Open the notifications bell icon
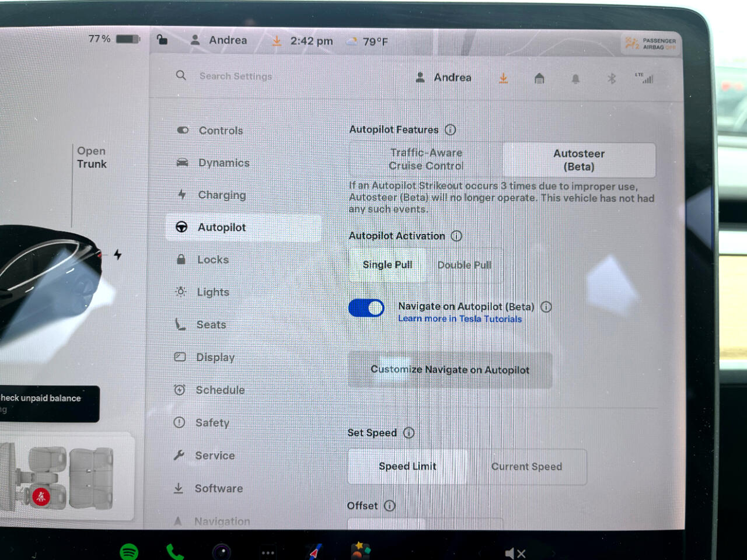This screenshot has height=560, width=747. click(575, 79)
